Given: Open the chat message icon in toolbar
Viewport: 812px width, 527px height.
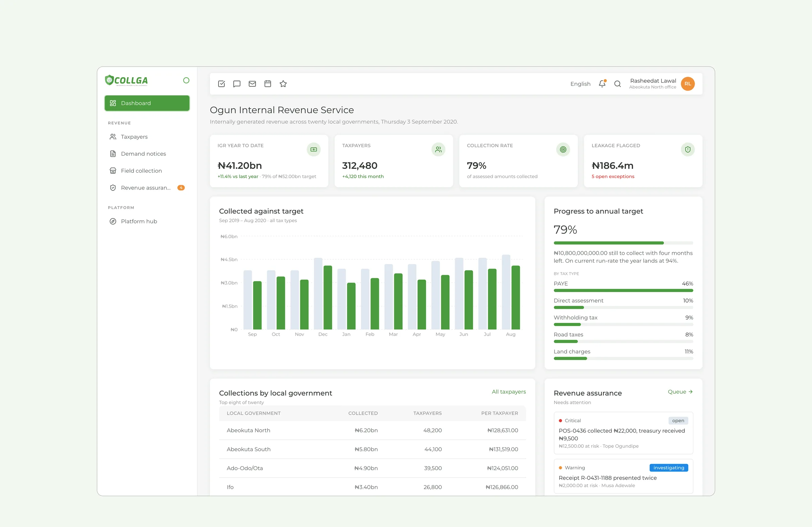Looking at the screenshot, I should click(237, 84).
